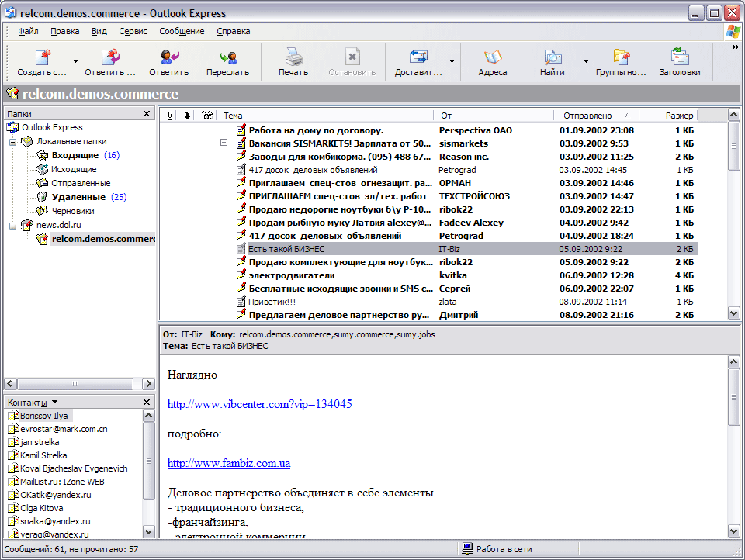The image size is (745, 560).
Task: Sort messages by Размер column header
Action: point(668,116)
